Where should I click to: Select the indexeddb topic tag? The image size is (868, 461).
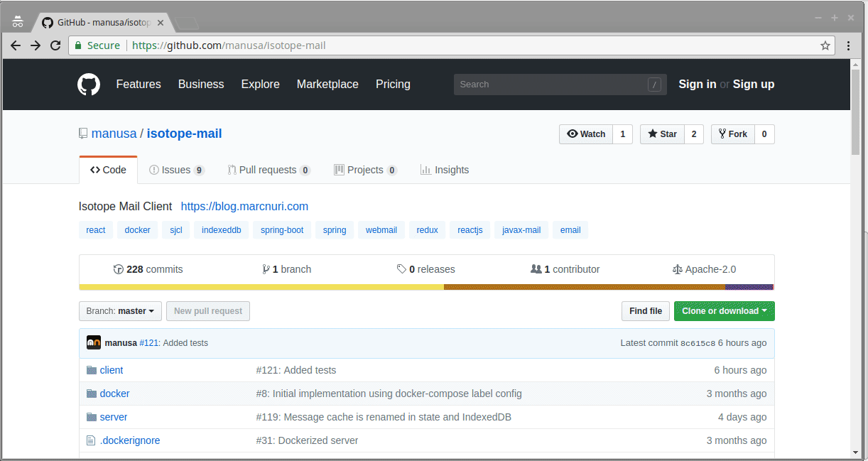[x=222, y=230]
